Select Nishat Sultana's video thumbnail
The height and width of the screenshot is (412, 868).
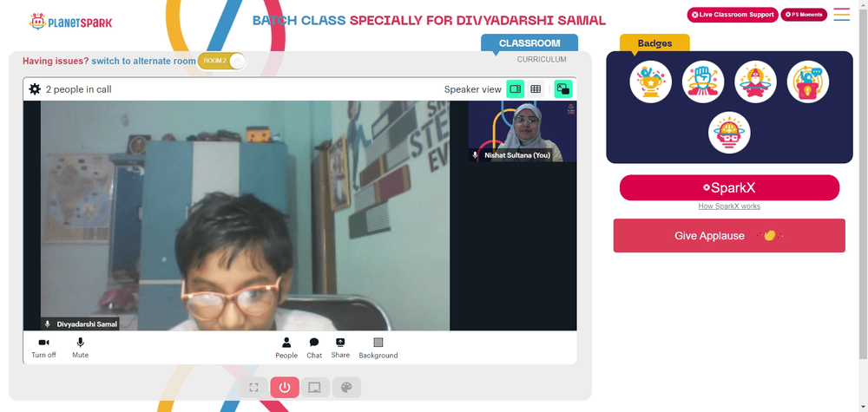(x=522, y=131)
